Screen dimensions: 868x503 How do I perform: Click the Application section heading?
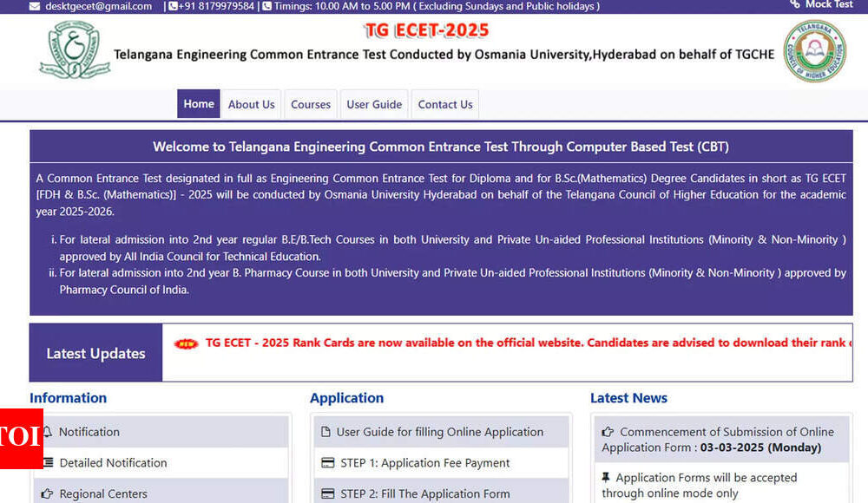(x=346, y=398)
